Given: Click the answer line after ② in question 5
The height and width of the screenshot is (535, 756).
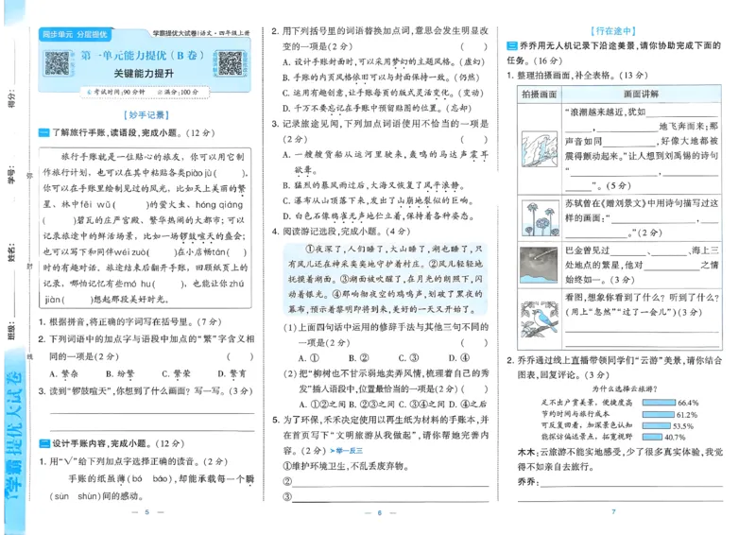Looking at the screenshot, I should point(390,482).
